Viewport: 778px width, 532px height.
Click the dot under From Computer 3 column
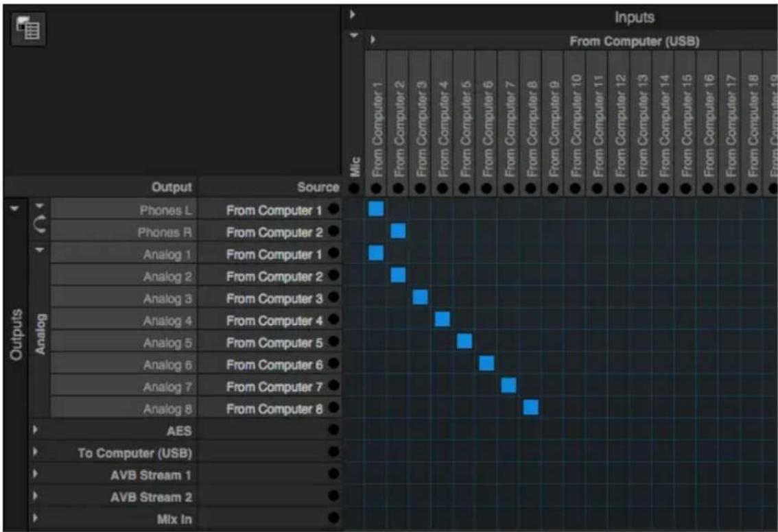pyautogui.click(x=421, y=188)
